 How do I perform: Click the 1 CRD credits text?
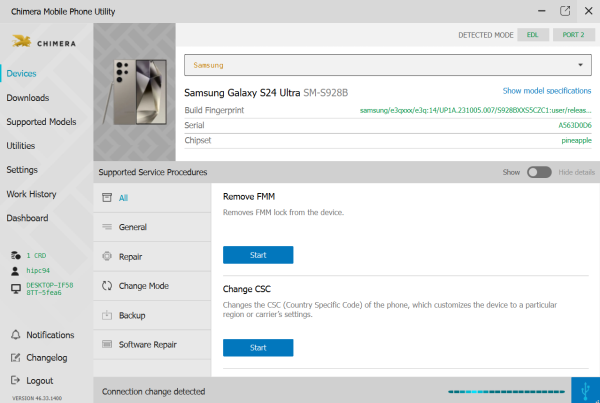click(36, 255)
